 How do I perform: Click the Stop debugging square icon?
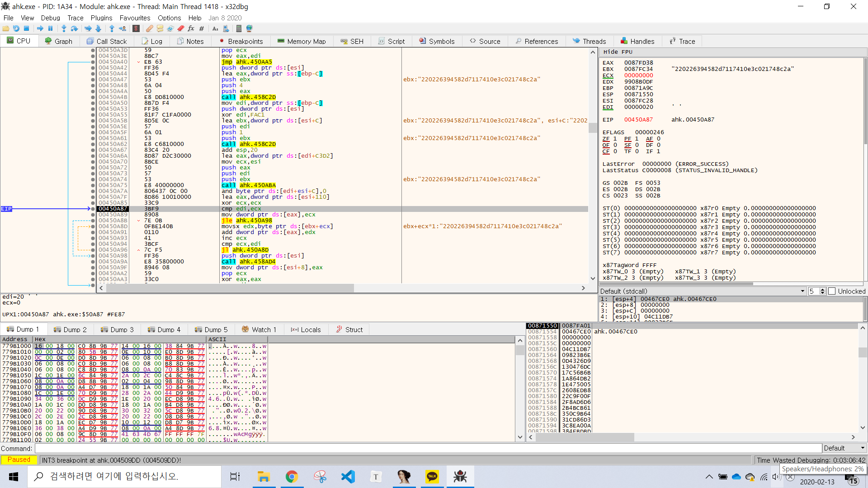27,28
